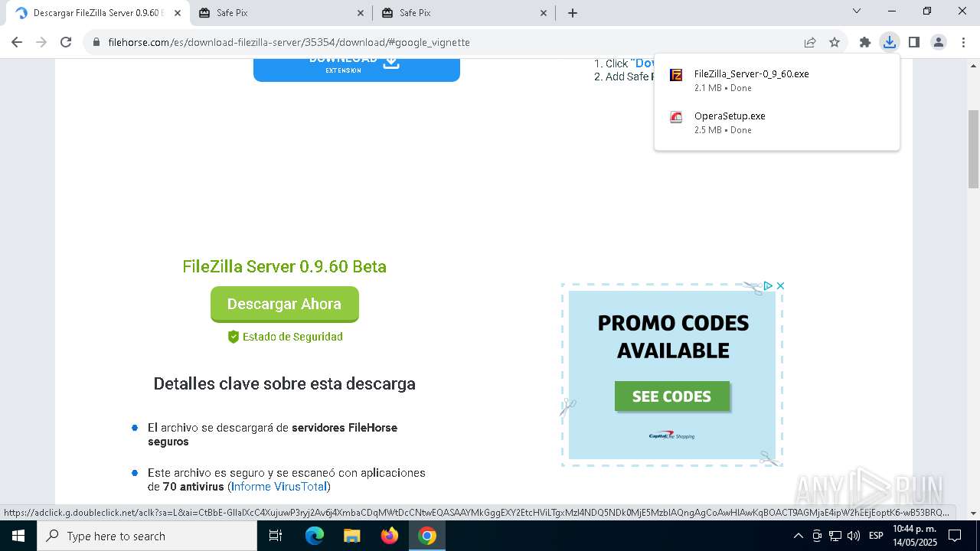The height and width of the screenshot is (551, 980).
Task: Close the third Safe Pix tab
Action: coord(544,13)
